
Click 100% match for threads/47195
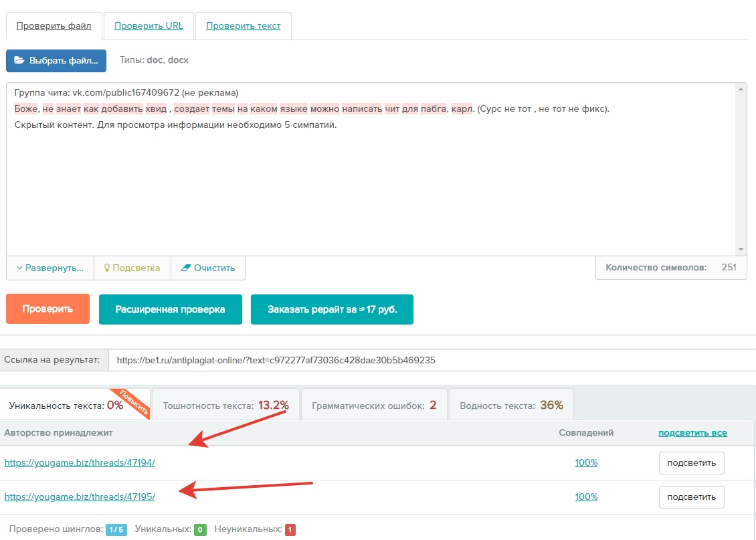tap(586, 497)
